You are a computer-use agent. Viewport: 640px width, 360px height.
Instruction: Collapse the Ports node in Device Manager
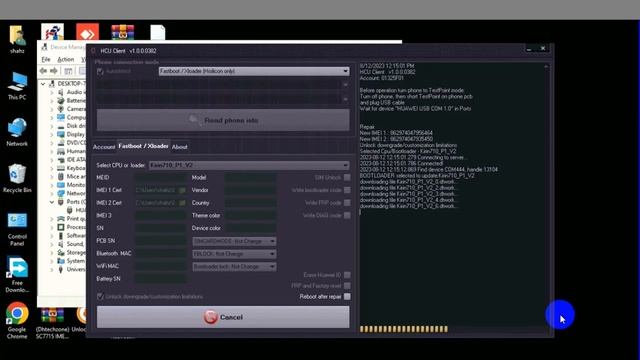(x=52, y=202)
